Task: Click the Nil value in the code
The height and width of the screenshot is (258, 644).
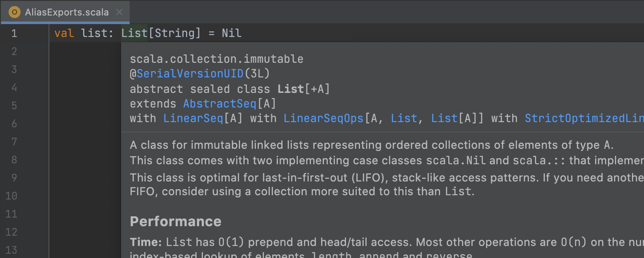Action: 232,33
